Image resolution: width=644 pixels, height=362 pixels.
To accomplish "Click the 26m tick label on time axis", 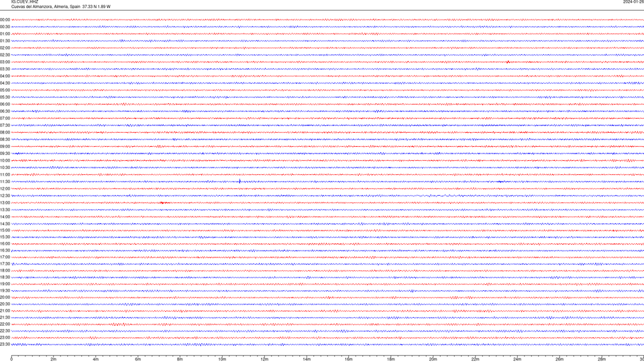I will point(559,359).
